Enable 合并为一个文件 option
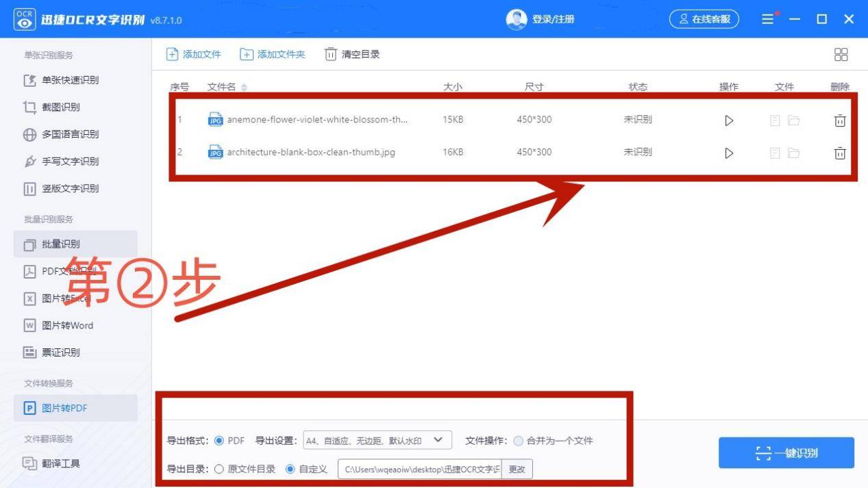The width and height of the screenshot is (868, 488). tap(518, 441)
